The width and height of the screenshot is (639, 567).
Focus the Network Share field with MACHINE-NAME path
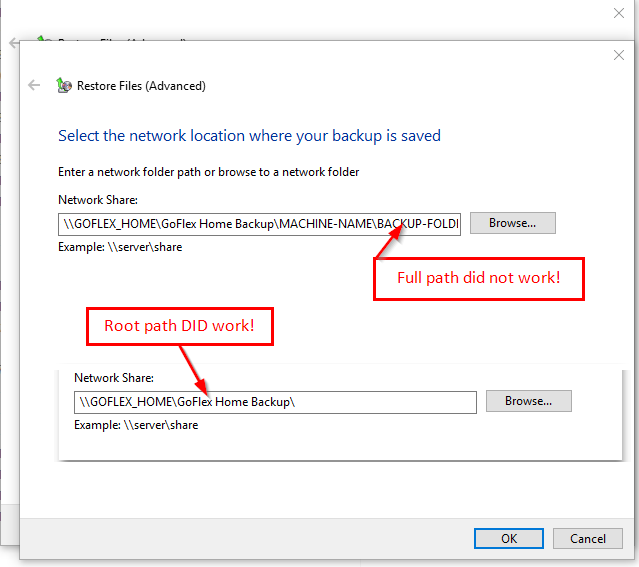click(259, 224)
